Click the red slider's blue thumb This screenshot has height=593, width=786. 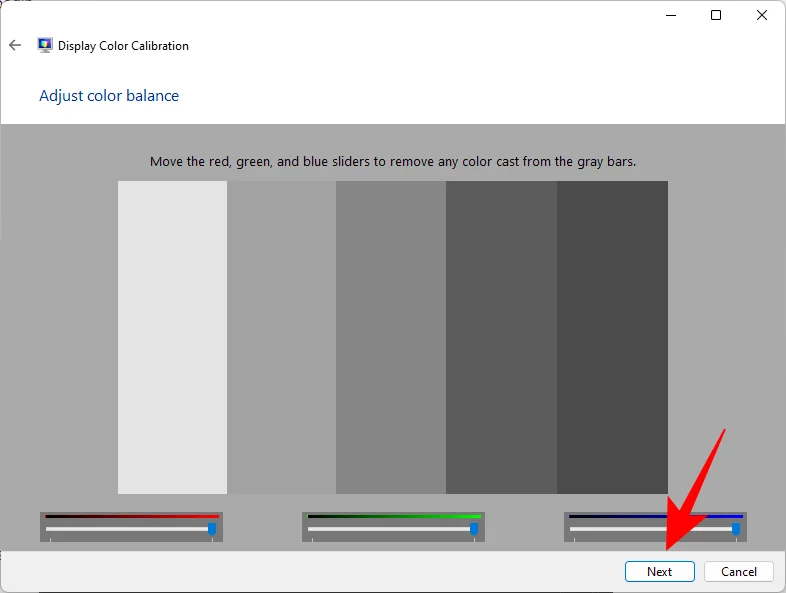point(212,529)
